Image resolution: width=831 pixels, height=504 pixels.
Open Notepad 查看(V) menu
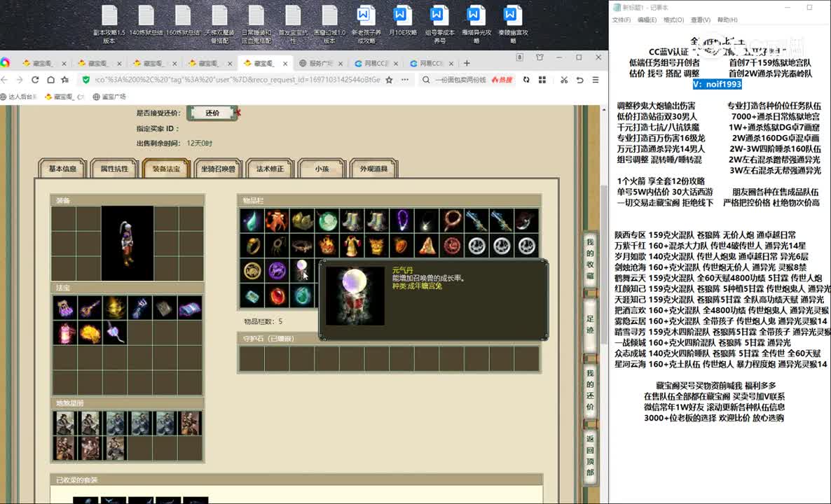pos(700,20)
